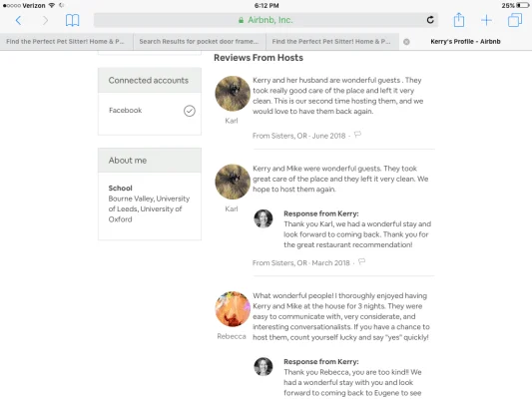
Task: Open the Safari bookmarks book icon
Action: click(72, 20)
